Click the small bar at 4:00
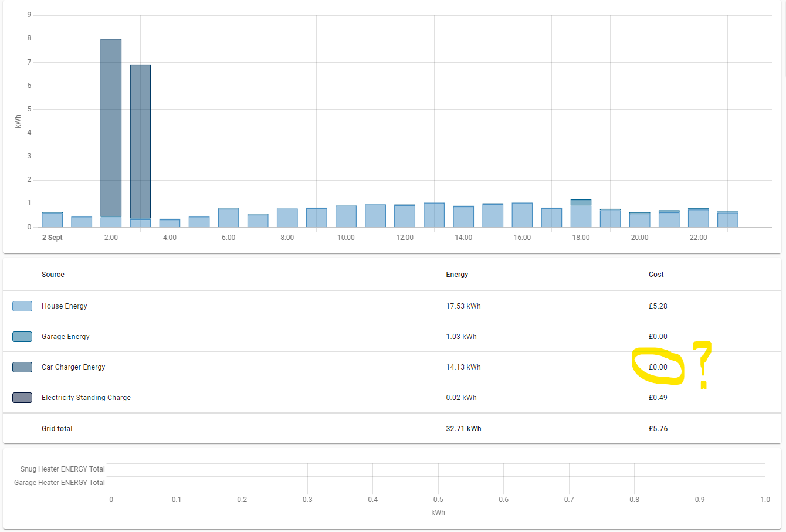 170,221
